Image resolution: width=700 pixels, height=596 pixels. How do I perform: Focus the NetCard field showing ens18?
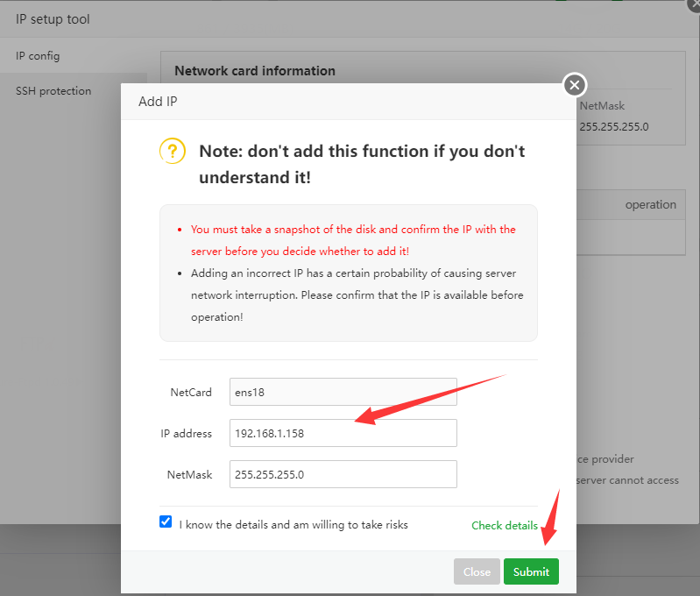(343, 392)
